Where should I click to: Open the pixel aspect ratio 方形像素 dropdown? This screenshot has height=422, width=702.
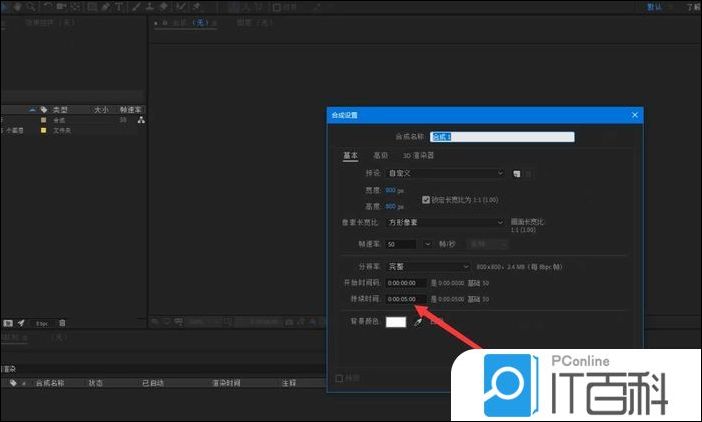point(445,222)
